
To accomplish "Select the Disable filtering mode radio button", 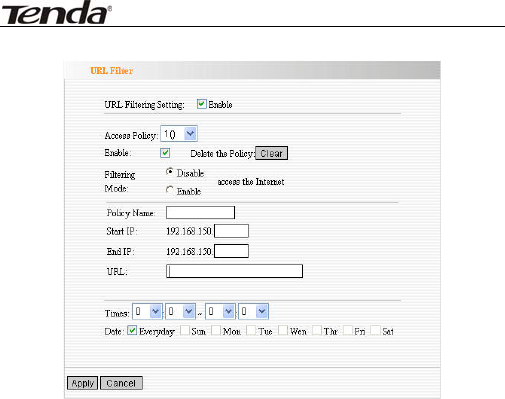I will point(170,172).
